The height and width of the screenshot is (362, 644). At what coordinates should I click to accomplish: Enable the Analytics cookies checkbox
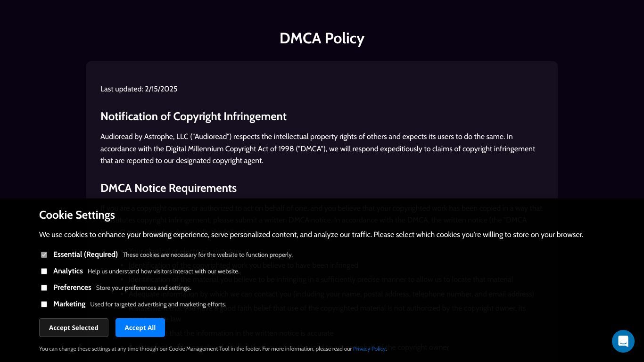[x=44, y=271]
